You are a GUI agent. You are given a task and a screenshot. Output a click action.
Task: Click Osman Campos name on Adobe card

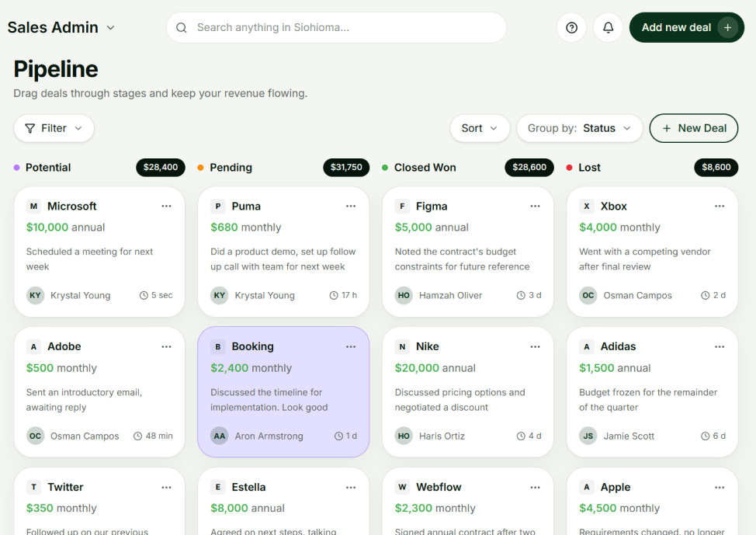85,436
